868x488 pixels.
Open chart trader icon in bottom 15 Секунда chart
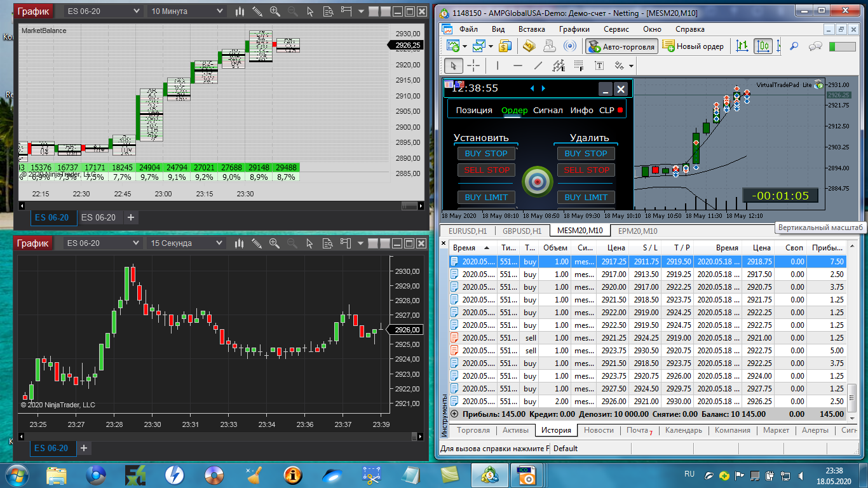346,243
